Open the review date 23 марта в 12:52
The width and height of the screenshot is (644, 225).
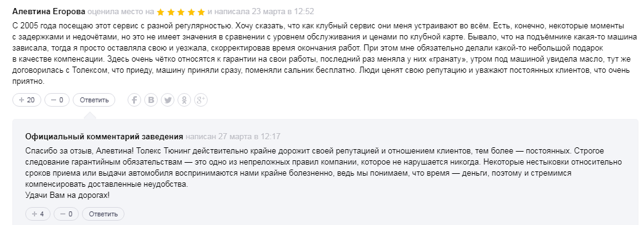[x=284, y=12]
